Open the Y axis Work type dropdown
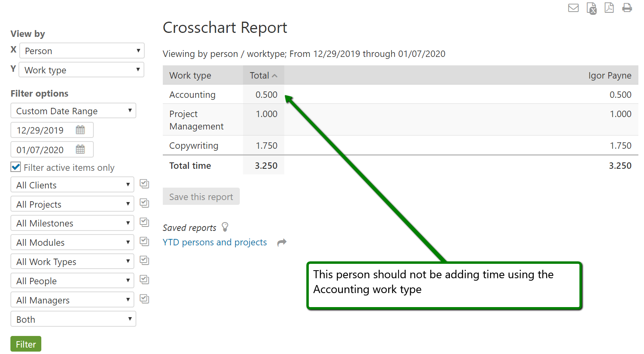644x354 pixels. [82, 70]
